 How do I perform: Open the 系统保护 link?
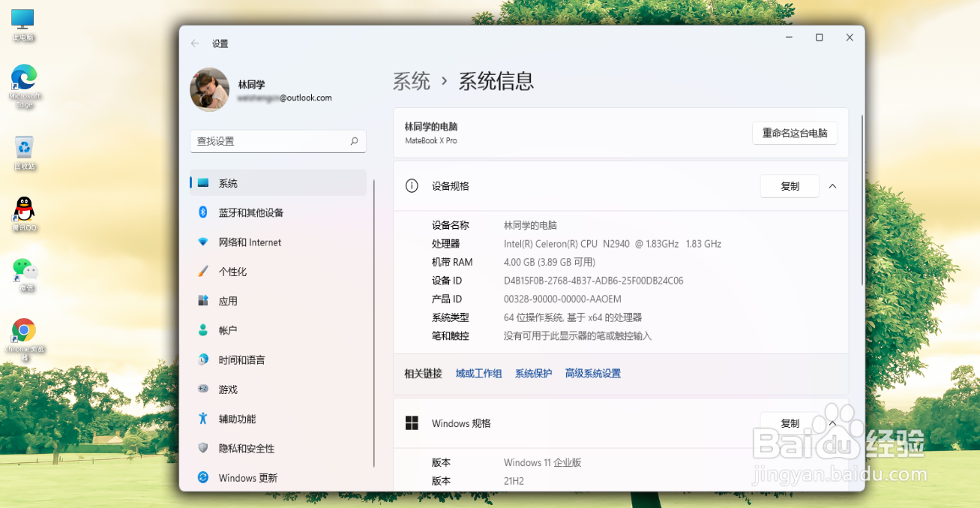[533, 374]
